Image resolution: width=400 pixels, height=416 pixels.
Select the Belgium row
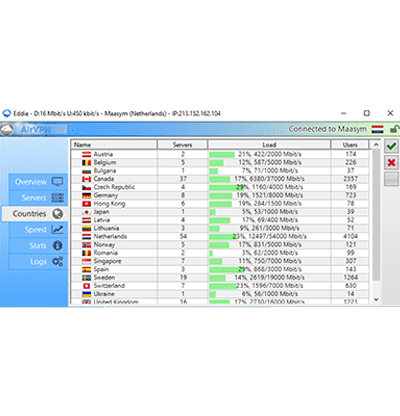tap(220, 162)
